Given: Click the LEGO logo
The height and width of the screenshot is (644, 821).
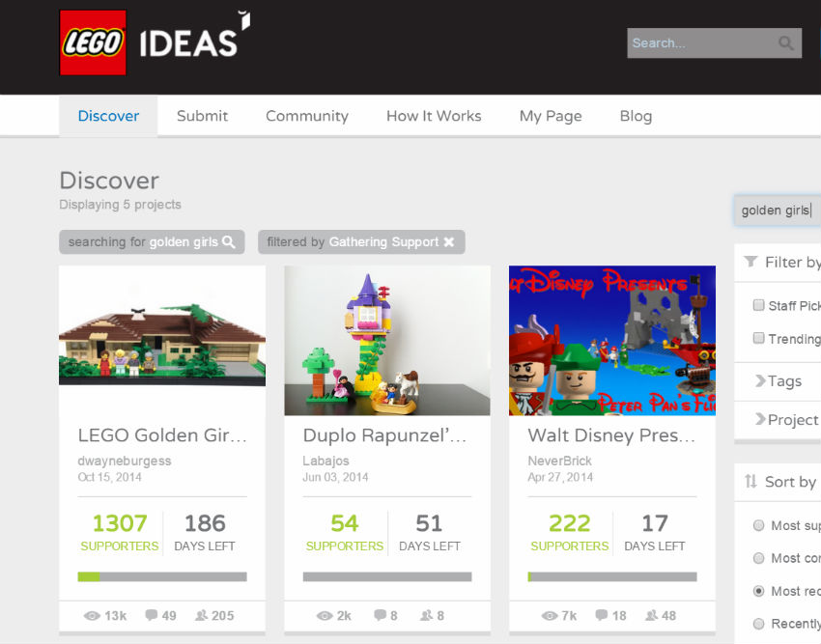Looking at the screenshot, I should click(x=93, y=42).
